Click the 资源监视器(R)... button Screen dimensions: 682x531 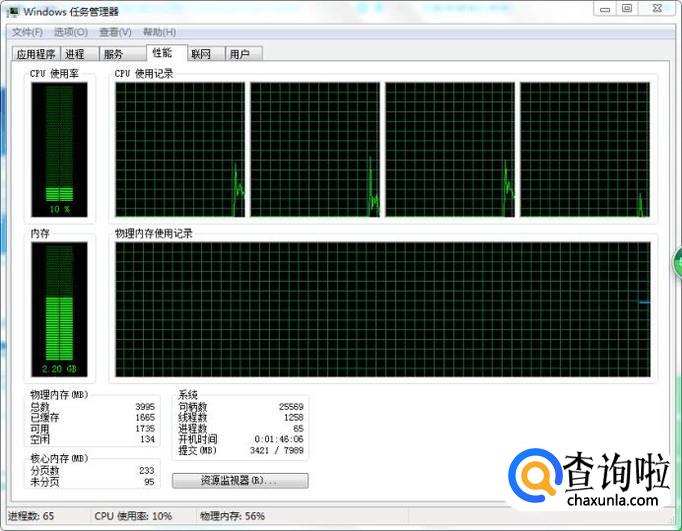pos(240,481)
